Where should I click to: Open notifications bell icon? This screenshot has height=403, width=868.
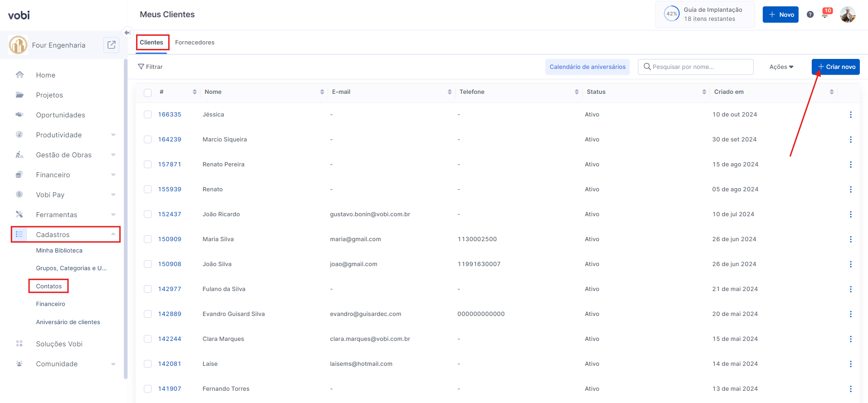pos(825,15)
